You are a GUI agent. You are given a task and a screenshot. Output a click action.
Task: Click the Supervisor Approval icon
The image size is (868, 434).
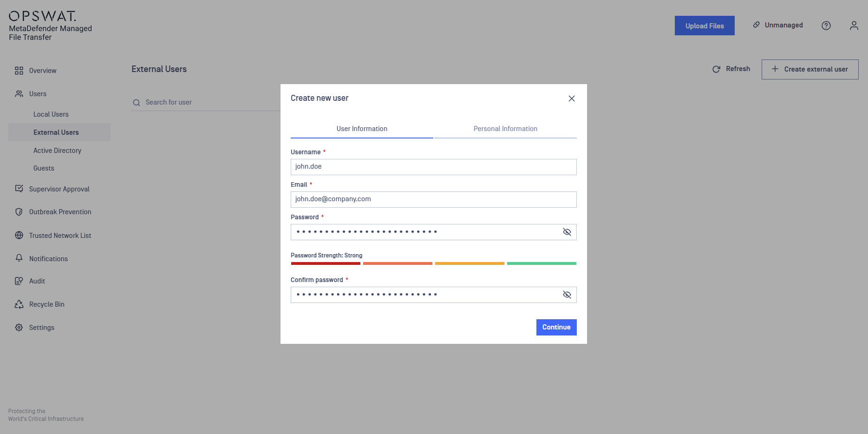tap(19, 189)
